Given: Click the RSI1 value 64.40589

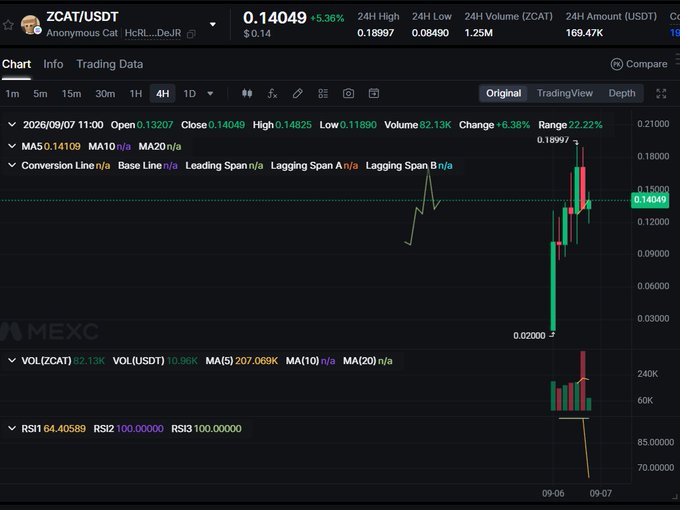Looking at the screenshot, I should tap(65, 429).
